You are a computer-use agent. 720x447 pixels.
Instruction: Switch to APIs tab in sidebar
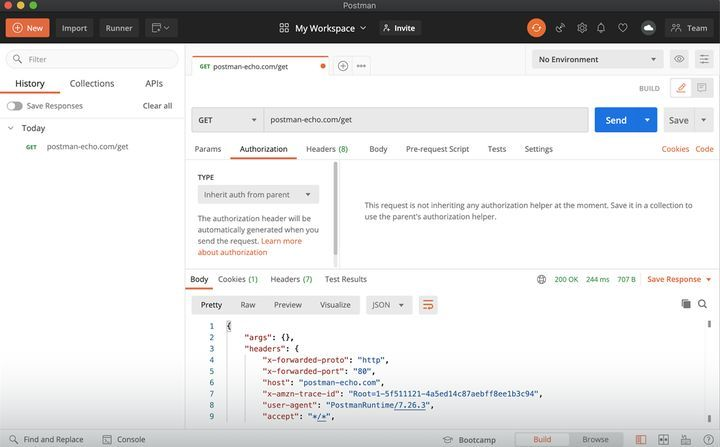tap(154, 84)
